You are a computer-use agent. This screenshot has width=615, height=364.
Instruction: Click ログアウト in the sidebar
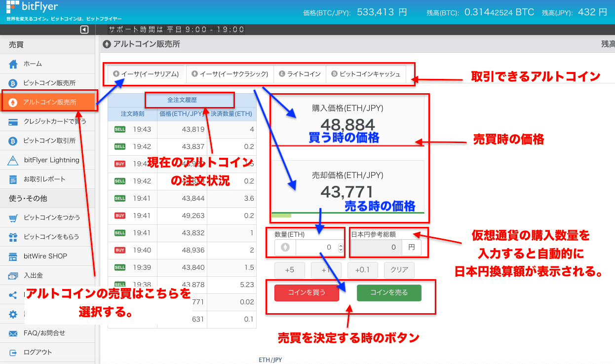tap(47, 353)
